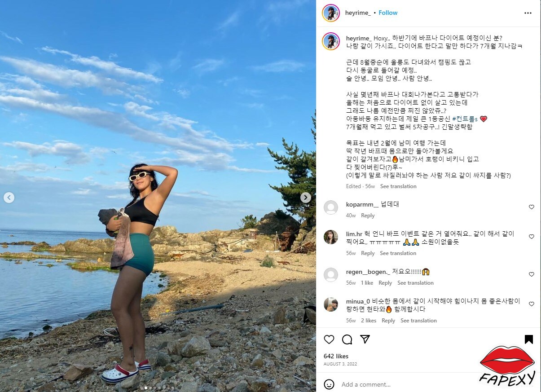Open the emoji picker smiley icon
Viewport: 541px width, 392px height.
coord(329,384)
